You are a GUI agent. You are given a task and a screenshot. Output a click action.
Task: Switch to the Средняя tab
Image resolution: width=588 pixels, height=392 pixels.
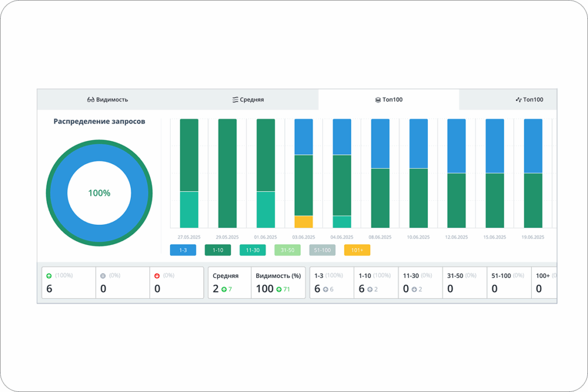[248, 100]
